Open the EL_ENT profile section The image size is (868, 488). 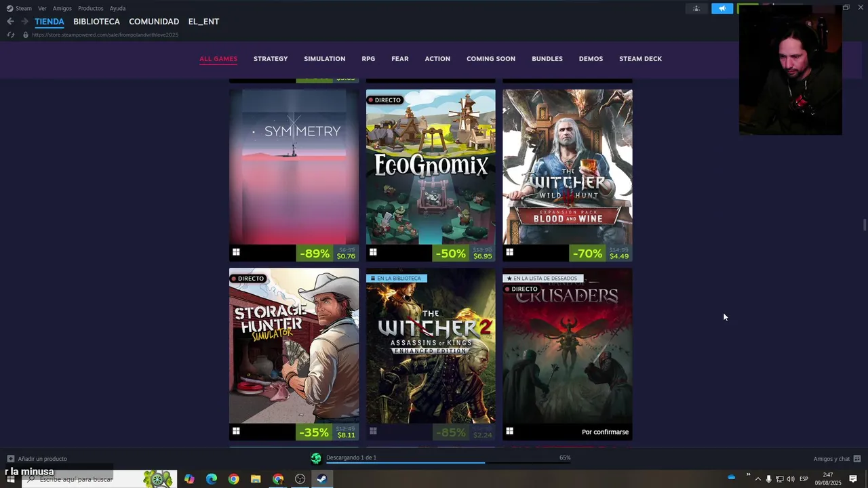[x=203, y=22]
